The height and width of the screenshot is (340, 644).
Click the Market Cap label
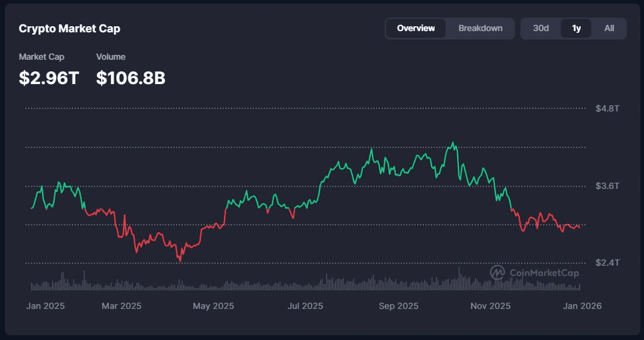[41, 57]
